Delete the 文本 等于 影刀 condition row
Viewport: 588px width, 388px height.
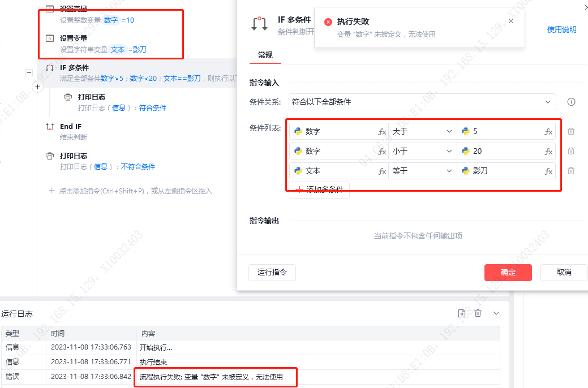[x=571, y=171]
